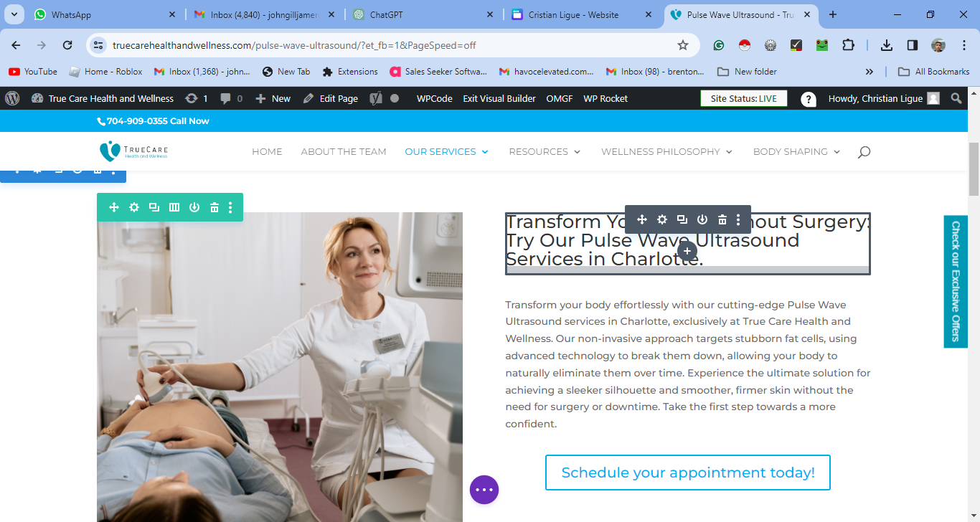Change column structure in green row toolbar
This screenshot has height=522, width=980.
[x=174, y=207]
